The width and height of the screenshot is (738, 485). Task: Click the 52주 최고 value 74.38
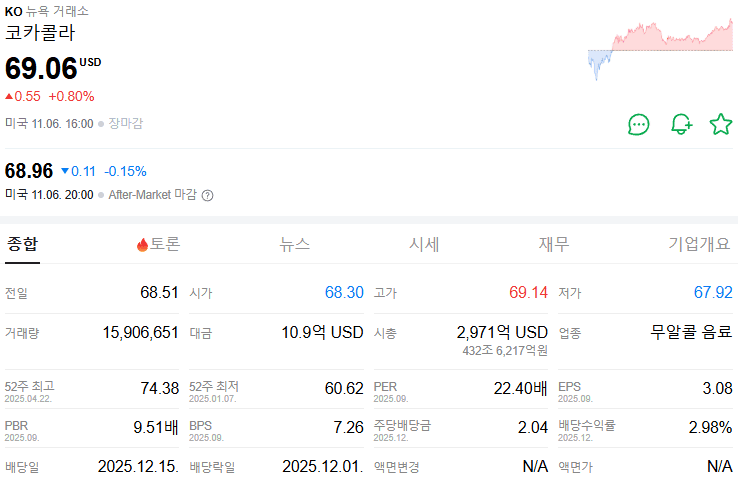160,388
